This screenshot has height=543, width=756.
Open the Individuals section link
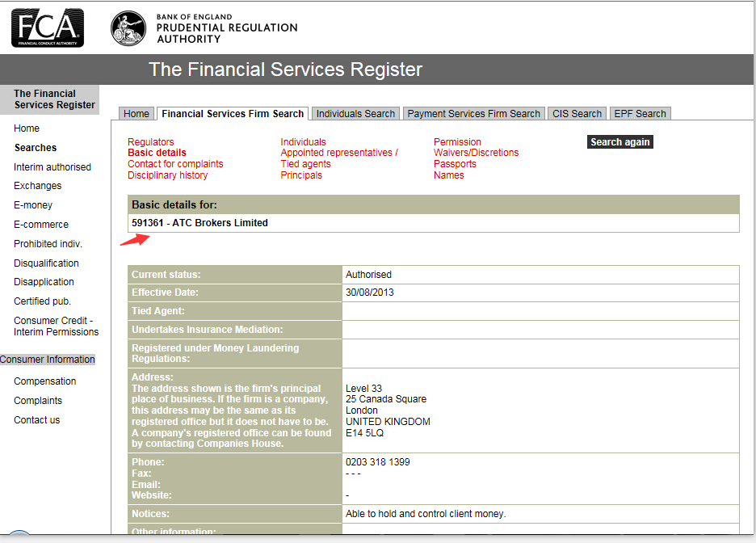pos(303,141)
